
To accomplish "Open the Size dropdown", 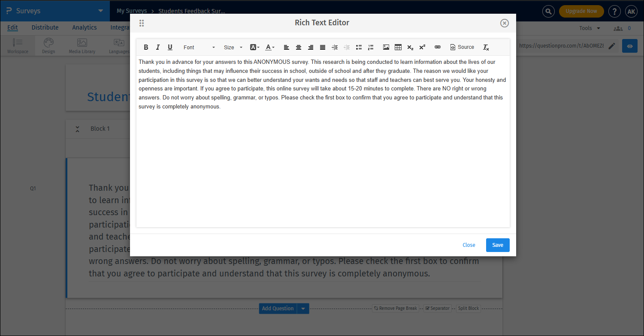I will 232,47.
